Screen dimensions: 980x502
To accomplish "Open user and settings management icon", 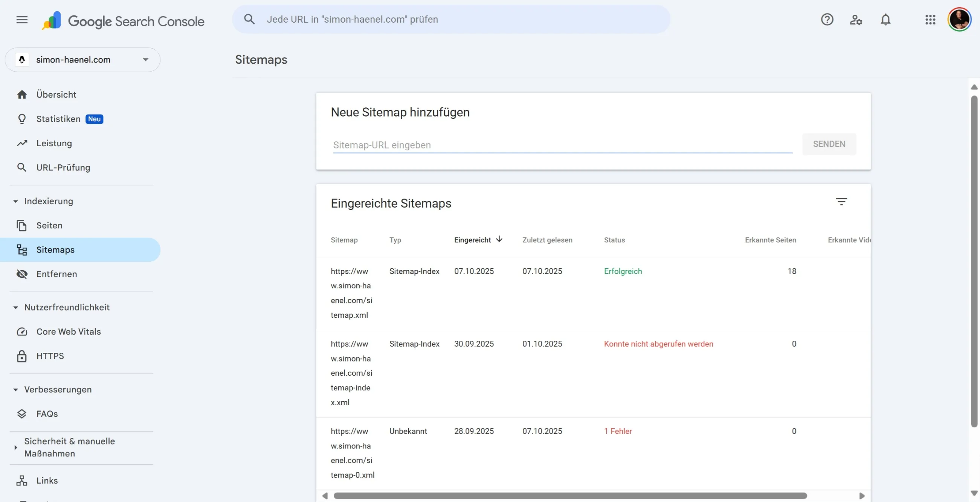I will tap(856, 20).
